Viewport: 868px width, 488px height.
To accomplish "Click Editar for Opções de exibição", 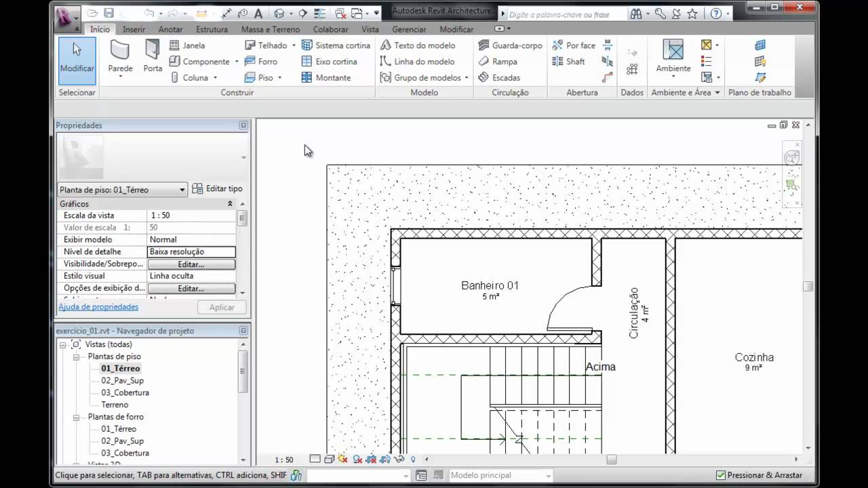I will [191, 289].
